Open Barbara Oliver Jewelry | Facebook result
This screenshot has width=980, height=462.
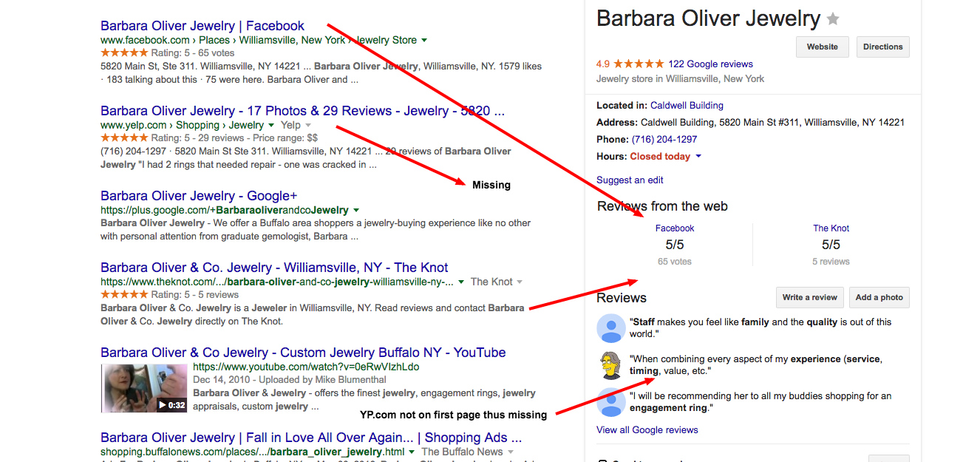pyautogui.click(x=203, y=26)
